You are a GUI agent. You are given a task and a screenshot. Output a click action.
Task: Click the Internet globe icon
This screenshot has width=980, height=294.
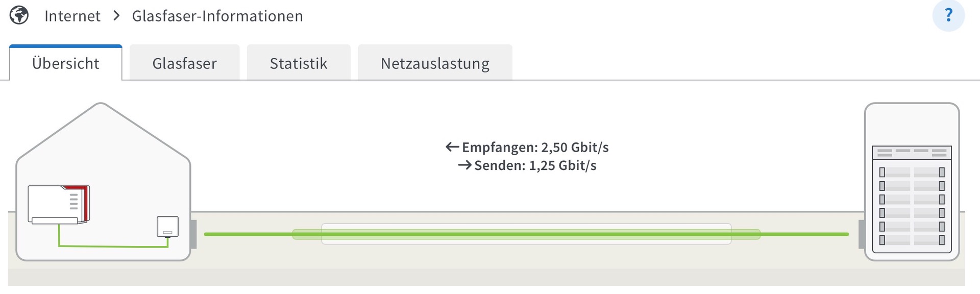click(19, 15)
